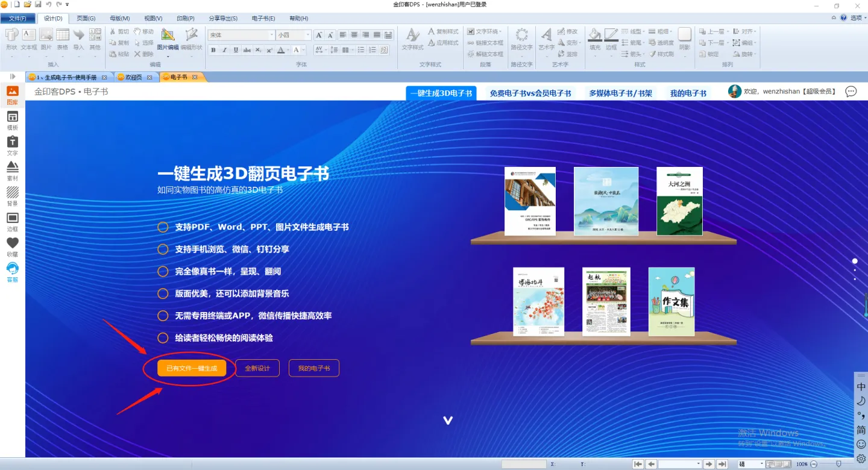
Task: Jump to the last page
Action: point(722,464)
